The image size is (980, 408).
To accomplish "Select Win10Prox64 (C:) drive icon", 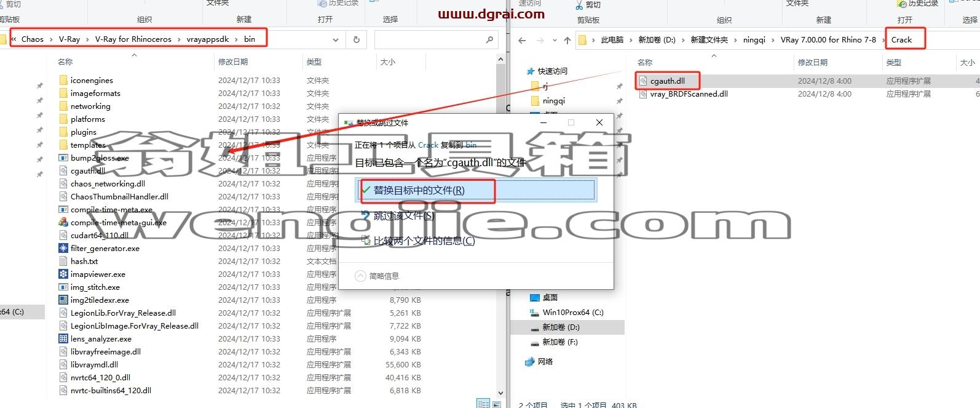I will coord(534,313).
